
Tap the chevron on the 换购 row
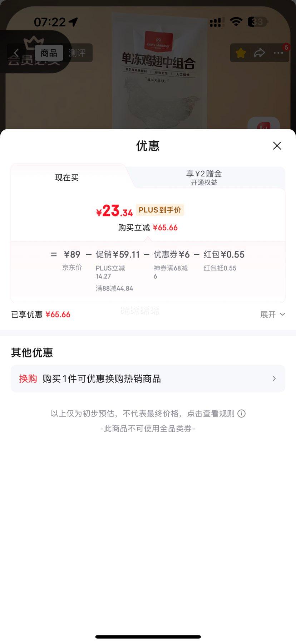pos(274,379)
